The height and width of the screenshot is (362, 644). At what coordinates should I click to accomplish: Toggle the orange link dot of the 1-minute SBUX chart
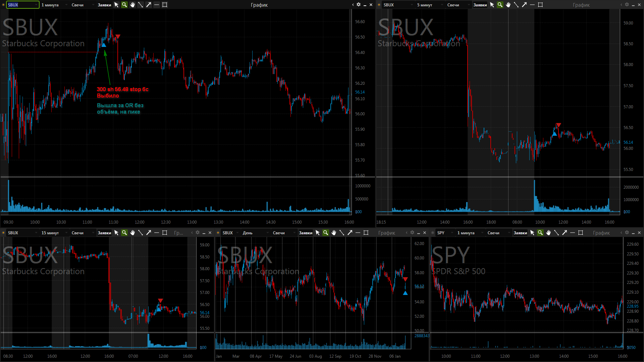click(3, 5)
